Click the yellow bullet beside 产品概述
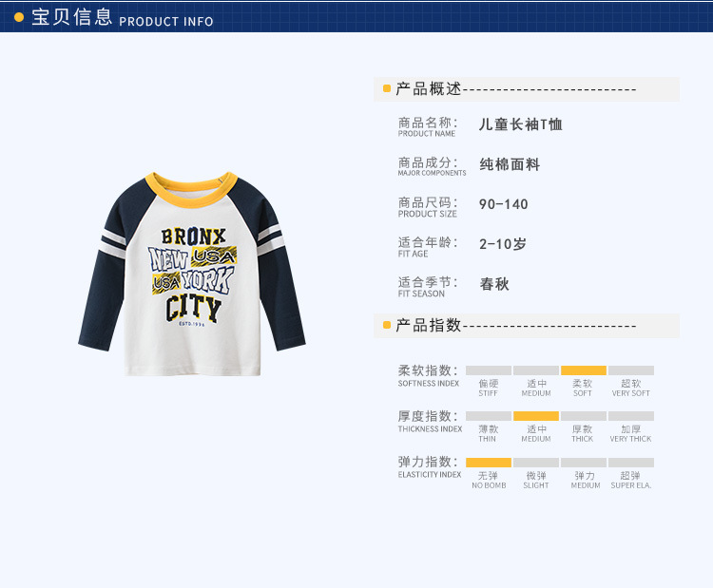Screen dimensions: 713x588 click(x=387, y=88)
